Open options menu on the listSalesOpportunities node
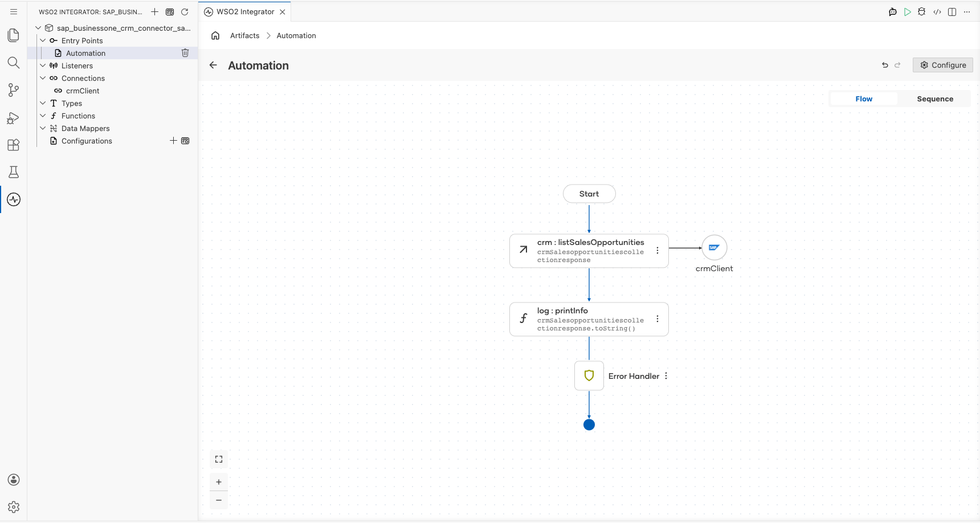Image resolution: width=980 pixels, height=523 pixels. (658, 251)
